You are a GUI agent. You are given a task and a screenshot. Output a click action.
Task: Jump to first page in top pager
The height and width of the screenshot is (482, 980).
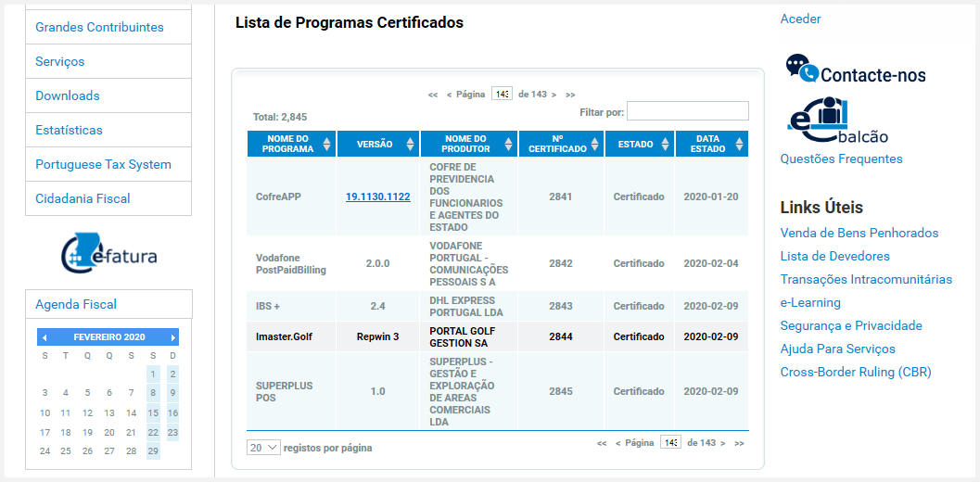(432, 95)
